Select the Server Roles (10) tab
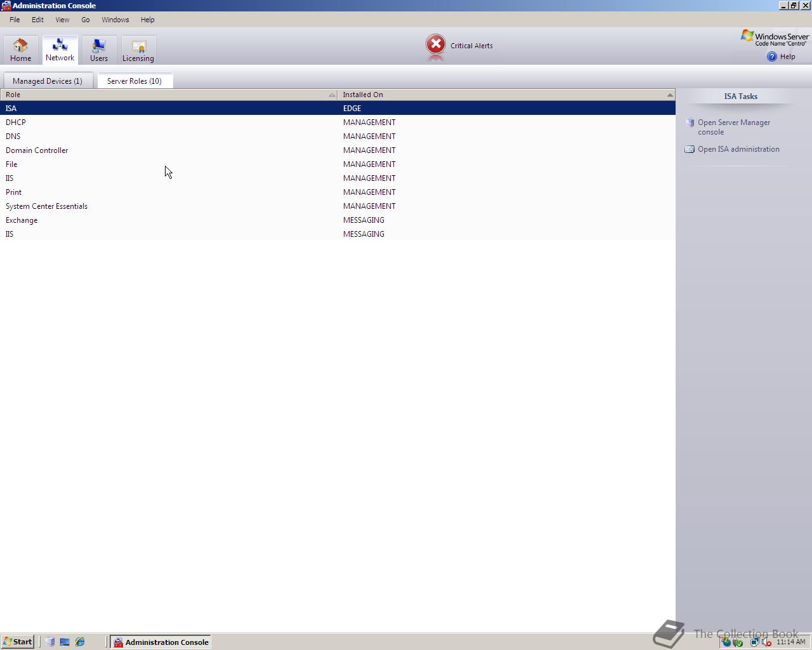This screenshot has width=812, height=650. 134,81
